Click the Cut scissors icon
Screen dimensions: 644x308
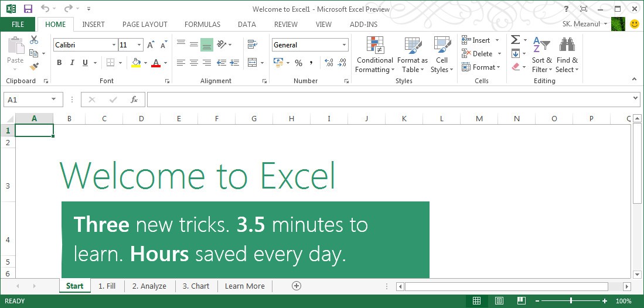[34, 40]
